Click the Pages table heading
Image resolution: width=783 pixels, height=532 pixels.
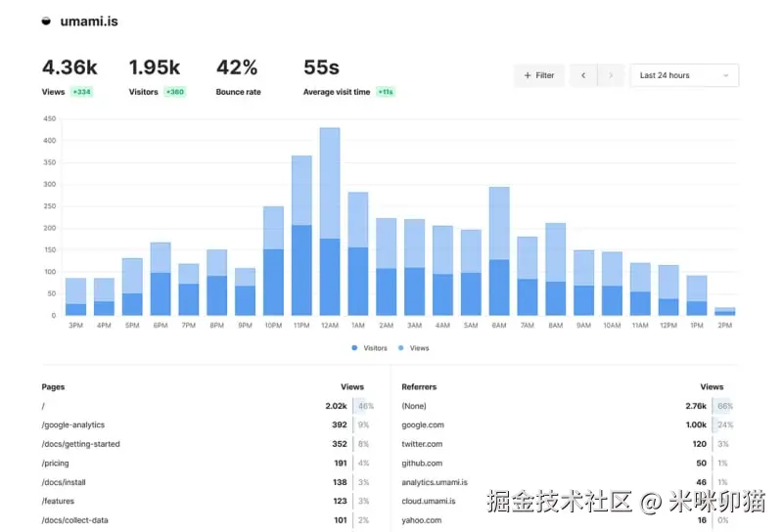[53, 386]
